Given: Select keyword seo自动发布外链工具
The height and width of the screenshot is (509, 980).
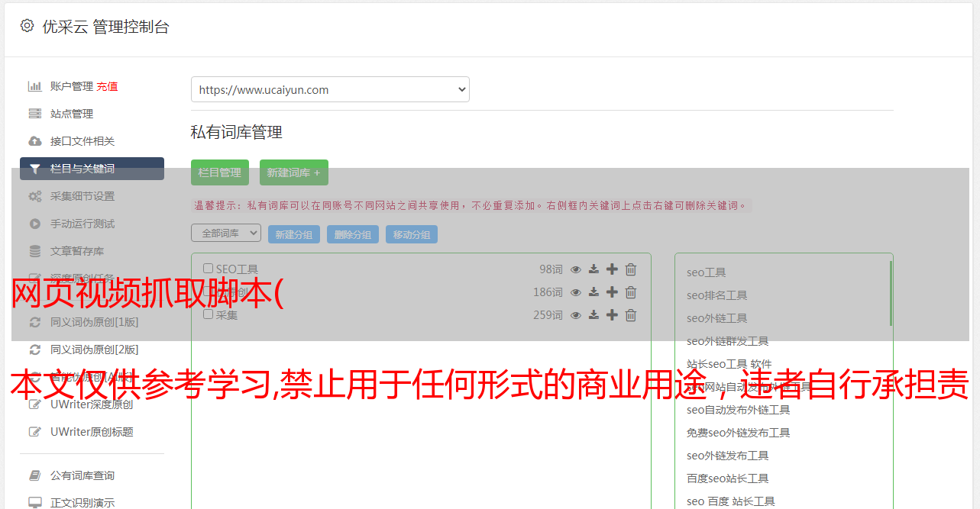Looking at the screenshot, I should click(738, 410).
